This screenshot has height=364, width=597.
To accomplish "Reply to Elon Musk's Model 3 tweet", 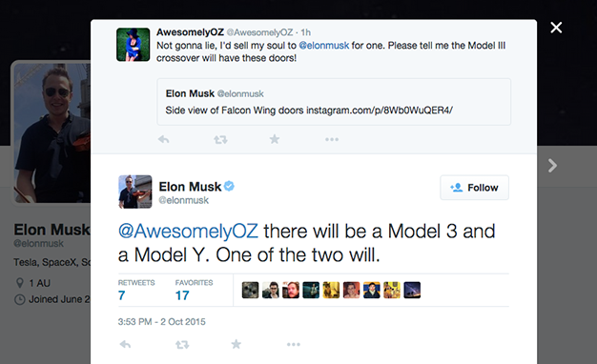I will point(125,345).
